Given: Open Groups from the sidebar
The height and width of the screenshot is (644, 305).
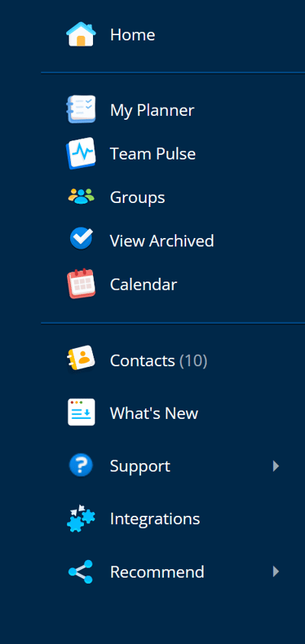Looking at the screenshot, I should [137, 198].
